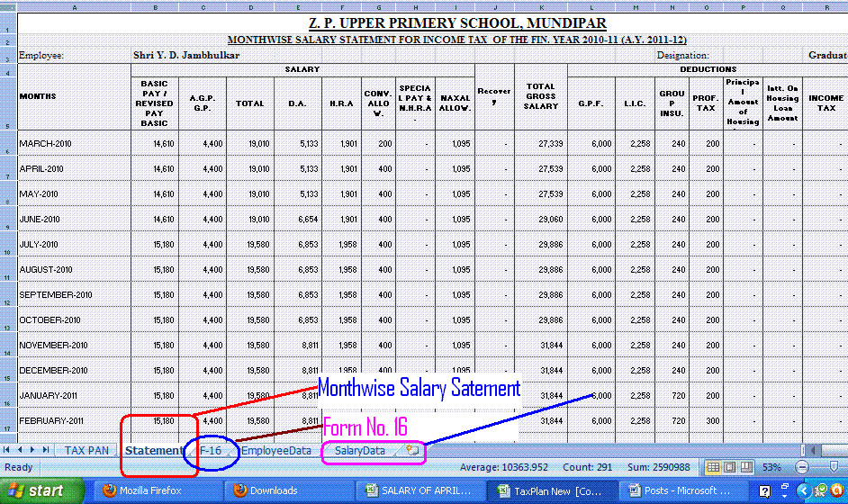Viewport: 848px width, 504px height.
Task: Click the school title Z. P. UPPER PRIMERY SCHOOL, MUNDIPAR
Action: 457,23
